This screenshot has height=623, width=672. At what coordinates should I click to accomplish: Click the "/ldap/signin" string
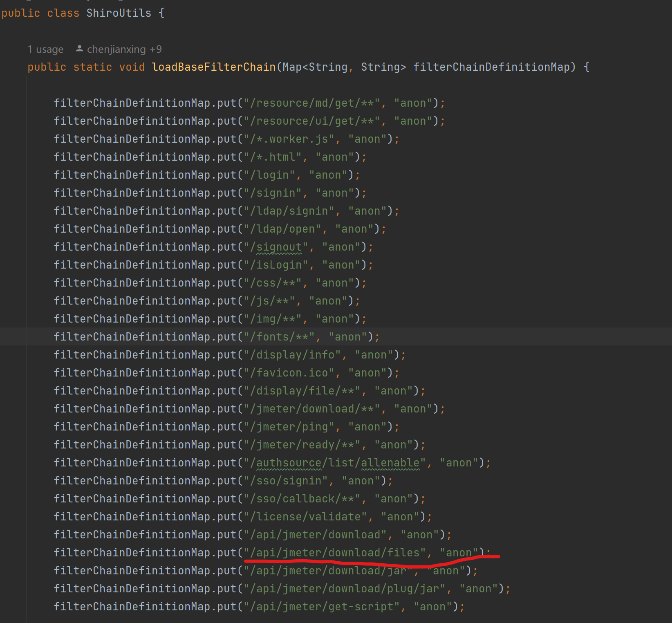click(289, 211)
